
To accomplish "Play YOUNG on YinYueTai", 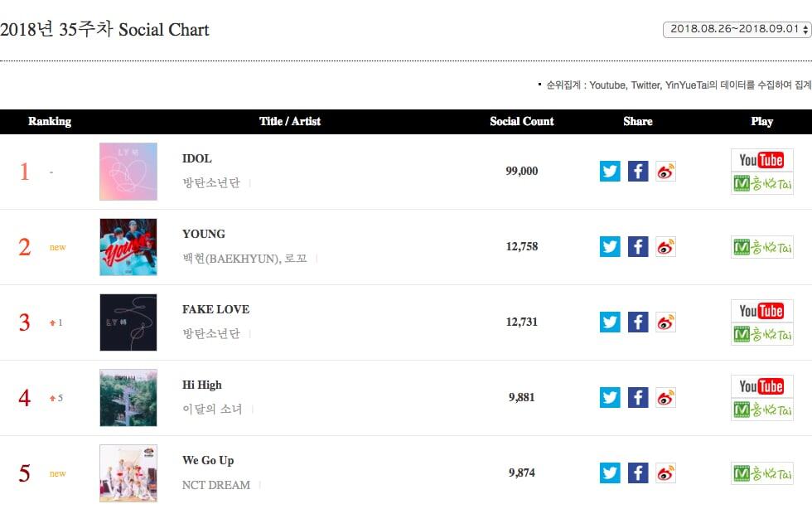I will point(761,247).
